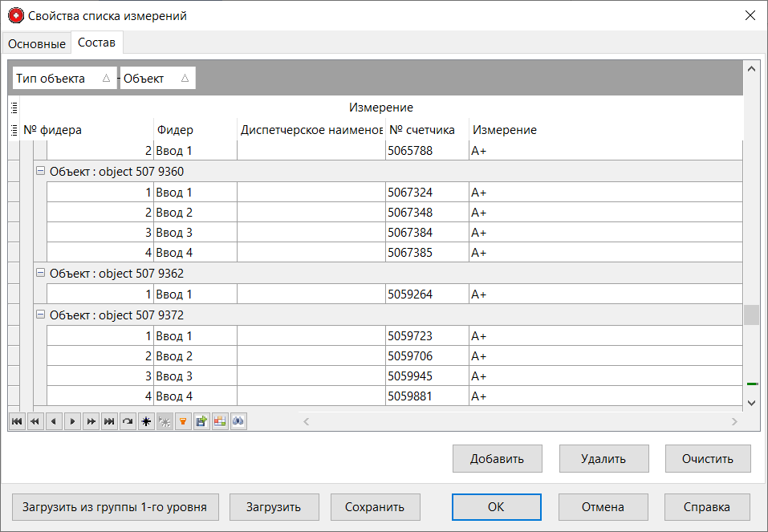Image resolution: width=768 pixels, height=532 pixels.
Task: Sort by Тип объекта grouping field
Action: [x=64, y=79]
